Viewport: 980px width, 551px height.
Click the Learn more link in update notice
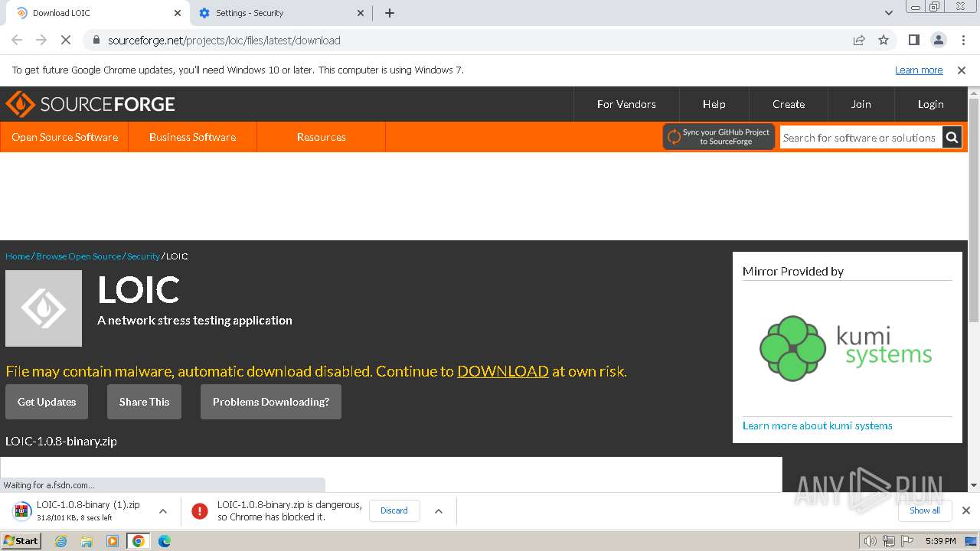919,70
